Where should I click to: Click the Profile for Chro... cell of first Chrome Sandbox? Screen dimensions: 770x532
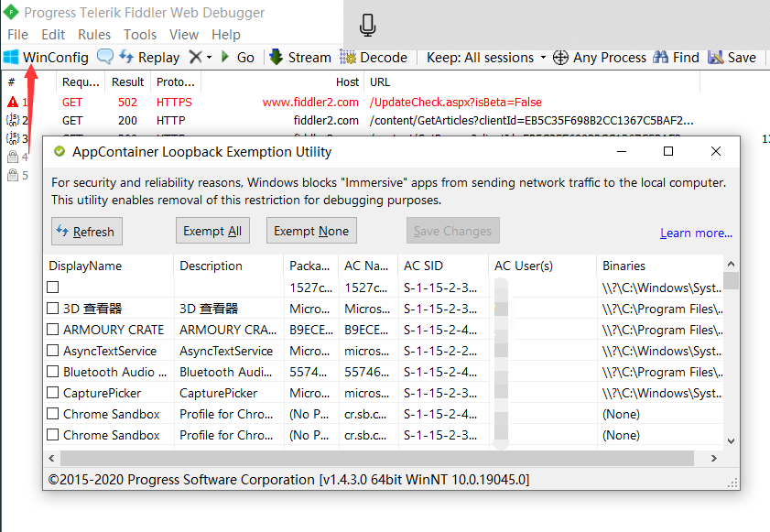(226, 414)
